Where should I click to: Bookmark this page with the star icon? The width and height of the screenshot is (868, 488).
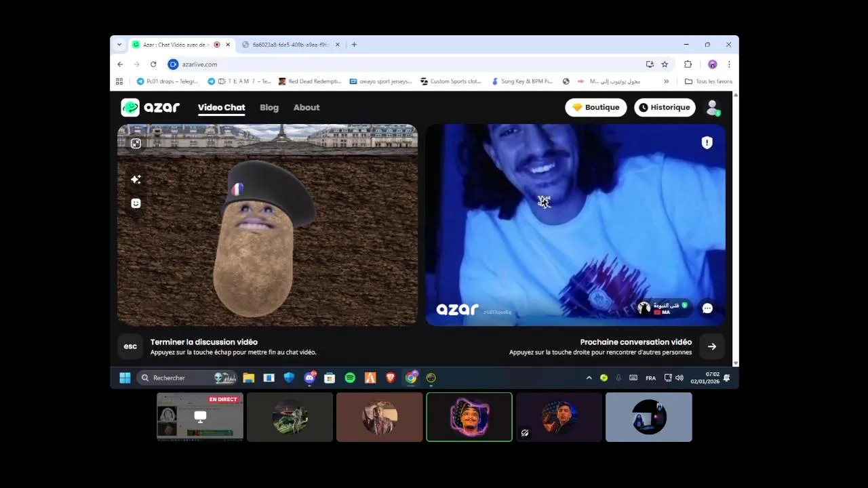point(665,64)
